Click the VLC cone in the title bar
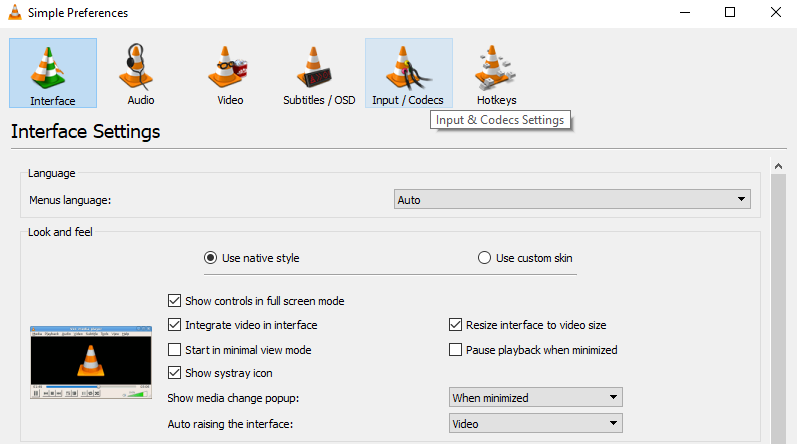Viewport: 797px width, 444px height. 15,12
